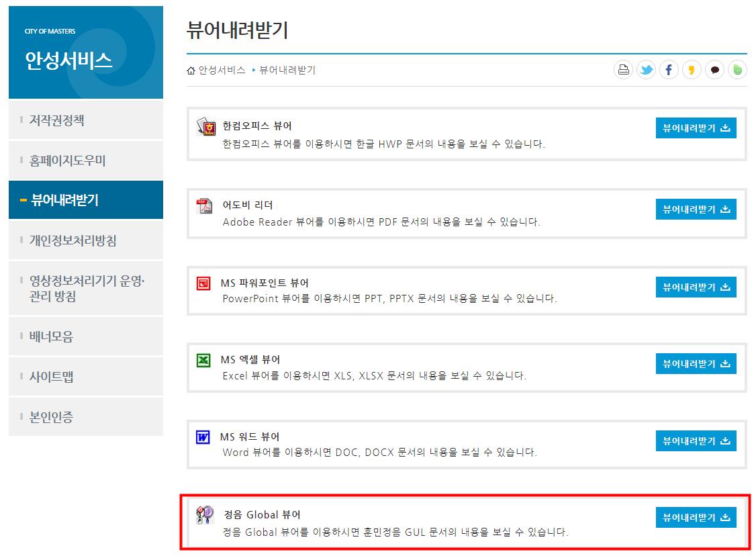Download the 한컴오피스 뷰어
This screenshot has height=556, width=756.
coord(696,128)
